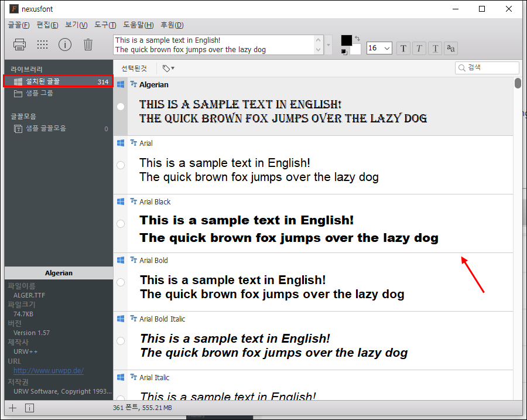Click the 361 폰트, 555.21 MB status text
The height and width of the screenshot is (420, 527).
(142, 408)
